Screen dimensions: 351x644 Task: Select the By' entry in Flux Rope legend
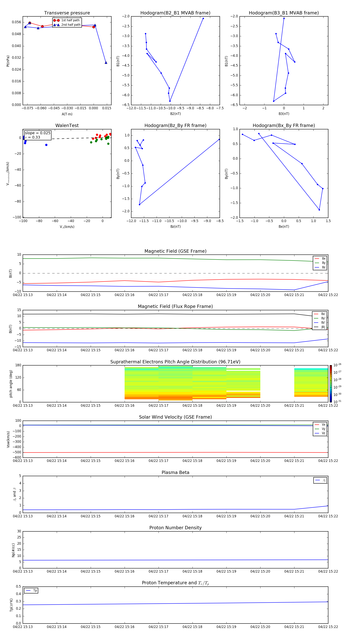[320, 318]
